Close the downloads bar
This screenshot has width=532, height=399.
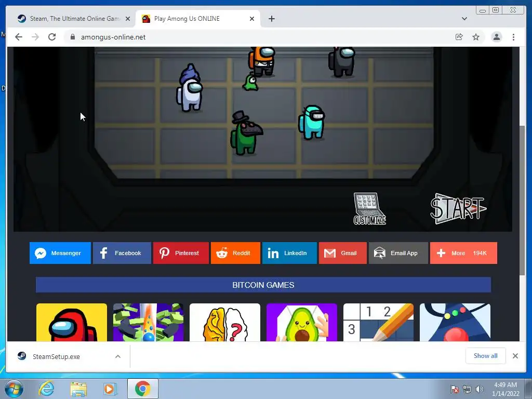click(515, 356)
